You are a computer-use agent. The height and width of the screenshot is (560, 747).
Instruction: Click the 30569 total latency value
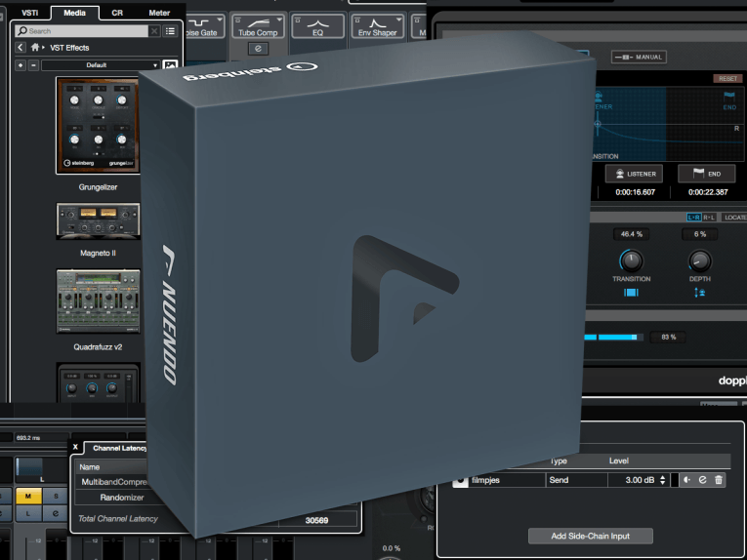click(x=316, y=521)
